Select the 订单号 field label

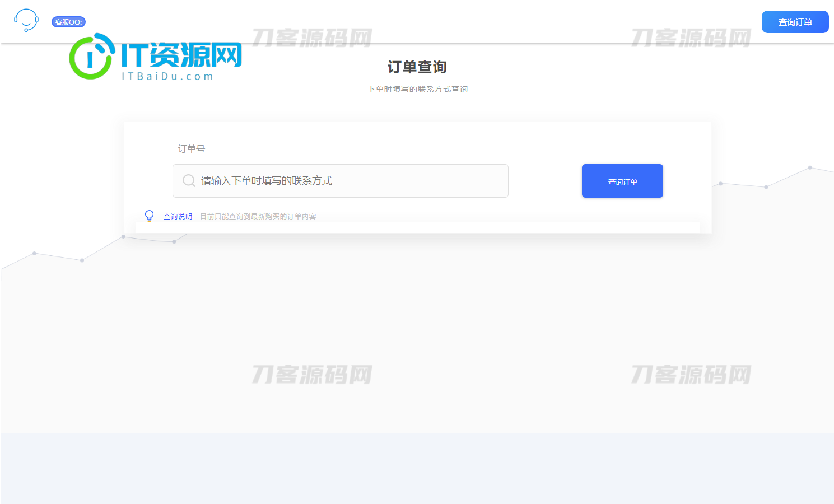click(x=192, y=148)
